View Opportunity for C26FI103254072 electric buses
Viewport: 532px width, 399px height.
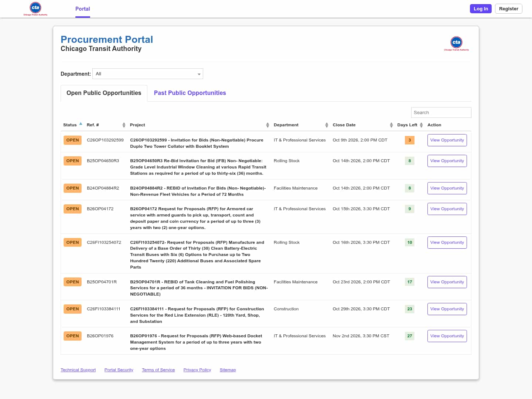(447, 243)
